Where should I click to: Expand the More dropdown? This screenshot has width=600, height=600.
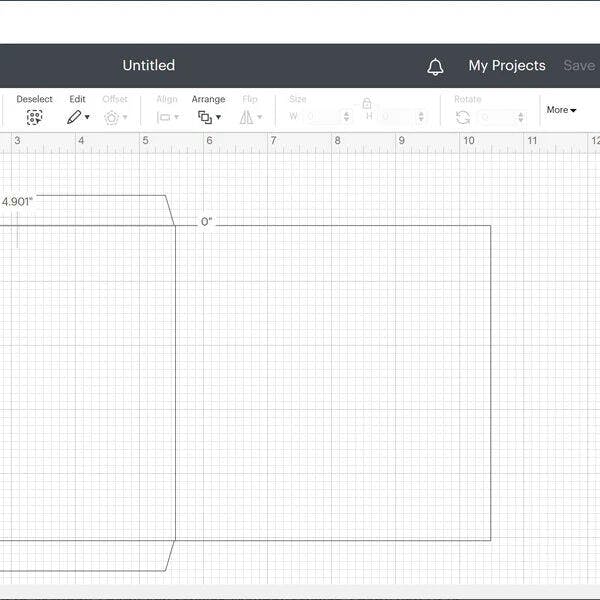561,110
